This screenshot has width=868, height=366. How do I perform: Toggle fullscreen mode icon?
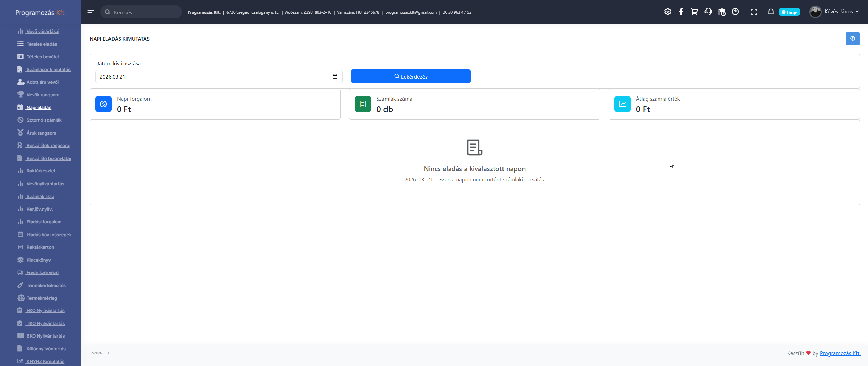click(754, 12)
